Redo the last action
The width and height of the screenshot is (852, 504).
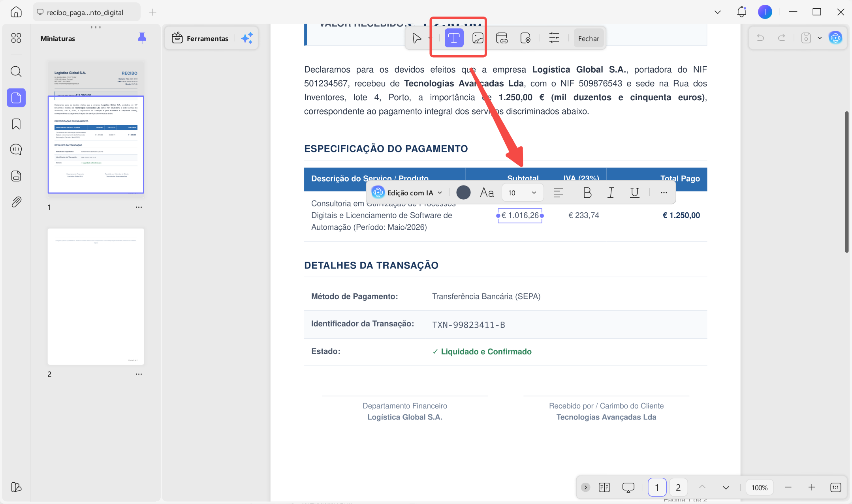click(x=781, y=38)
